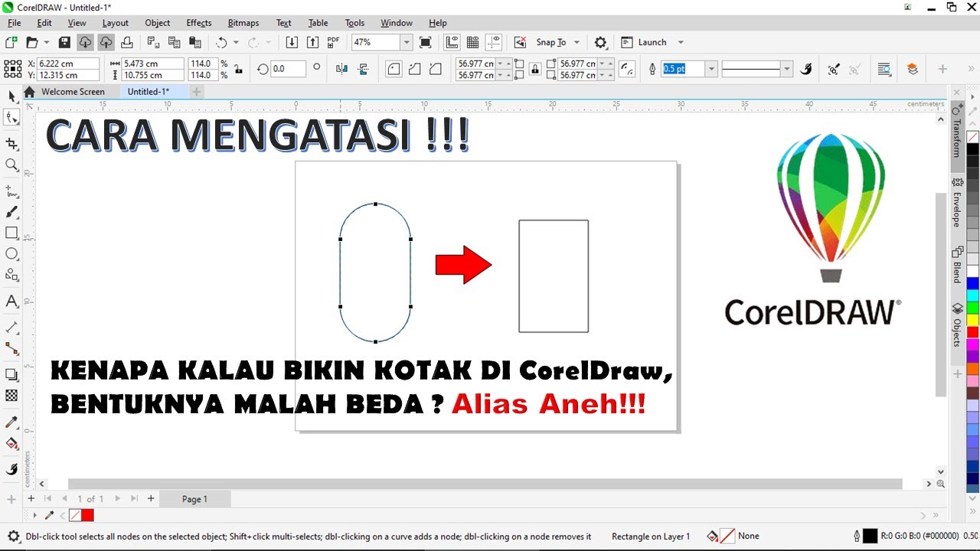
Task: Select the Freehand tool
Action: (x=11, y=191)
